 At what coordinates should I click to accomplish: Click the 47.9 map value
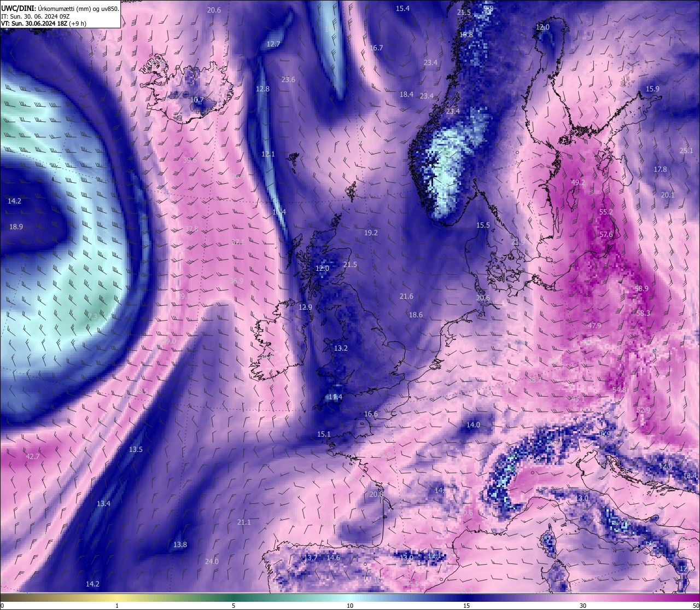tap(594, 326)
